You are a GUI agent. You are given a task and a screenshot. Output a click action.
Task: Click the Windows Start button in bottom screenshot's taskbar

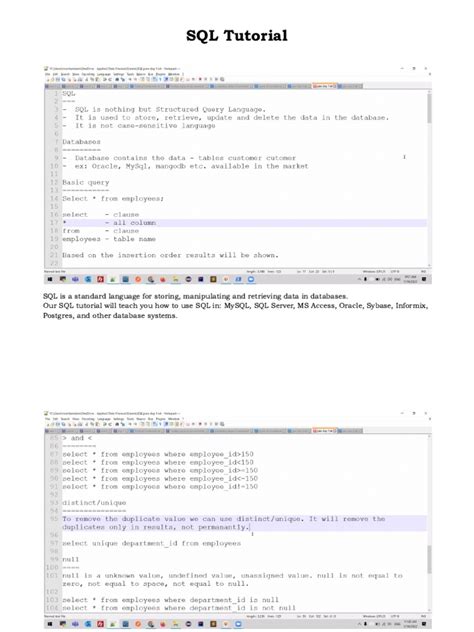point(50,624)
